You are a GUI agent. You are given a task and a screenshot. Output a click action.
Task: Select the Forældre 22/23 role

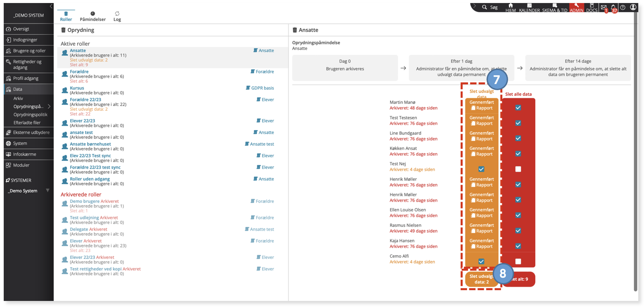pos(85,100)
